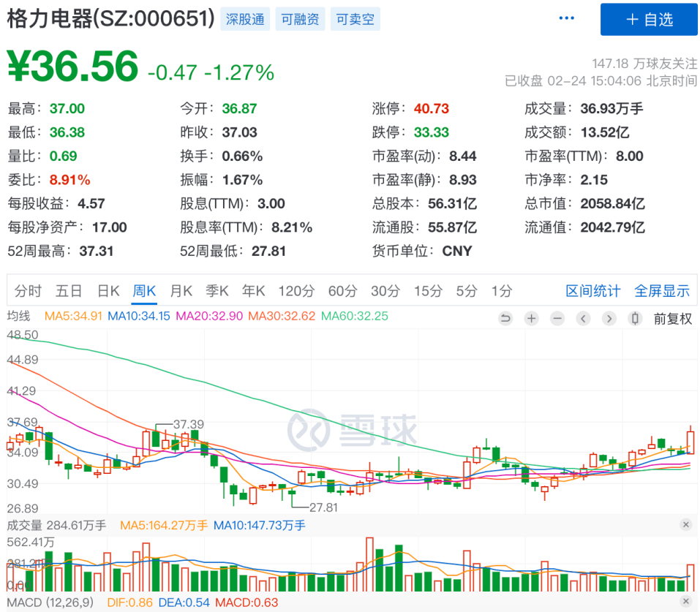Select the 周K chart tab
Image resolution: width=700 pixels, height=612 pixels.
(144, 291)
